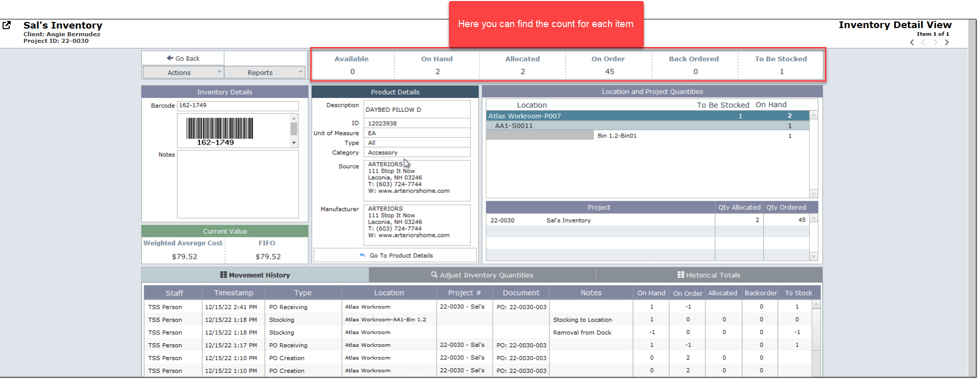The width and height of the screenshot is (980, 381).
Task: Go to last item arrow in pager
Action: click(x=947, y=42)
